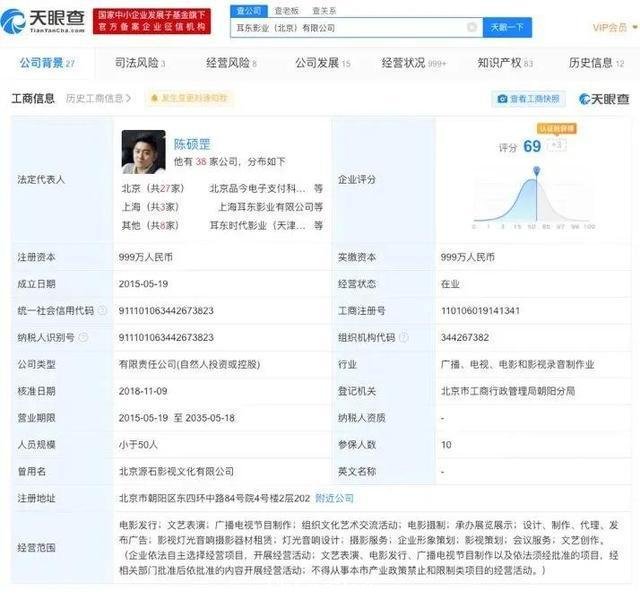Click the help icon beside 纳税人识别号

(x=83, y=337)
